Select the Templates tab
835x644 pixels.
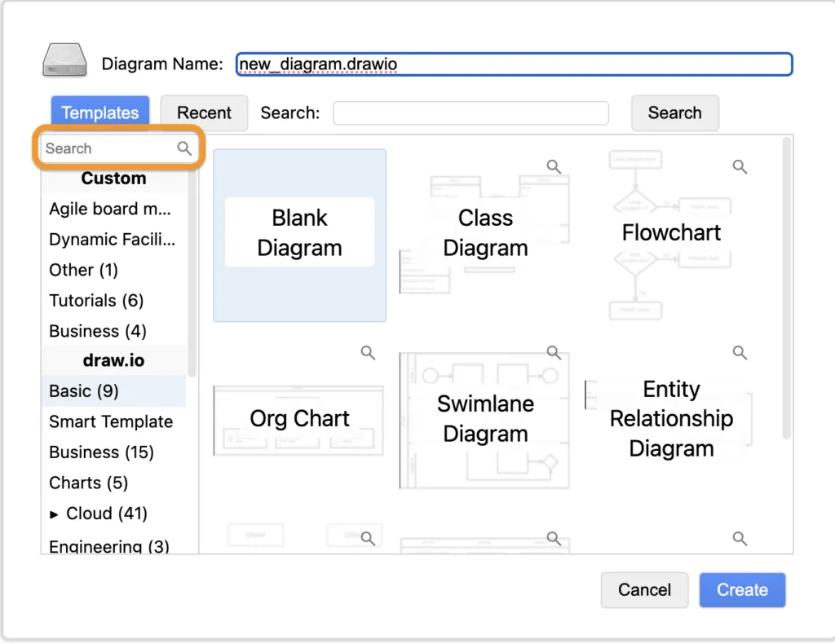99,112
